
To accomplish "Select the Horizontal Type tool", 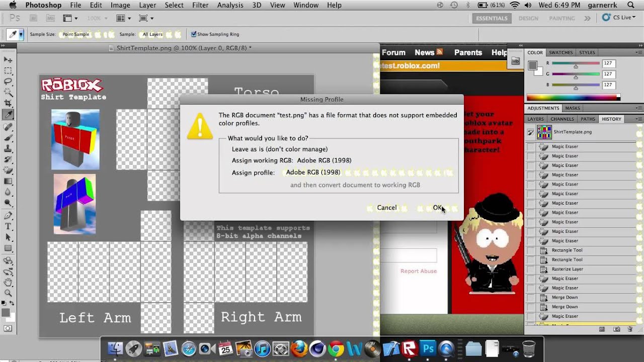I will (8, 227).
